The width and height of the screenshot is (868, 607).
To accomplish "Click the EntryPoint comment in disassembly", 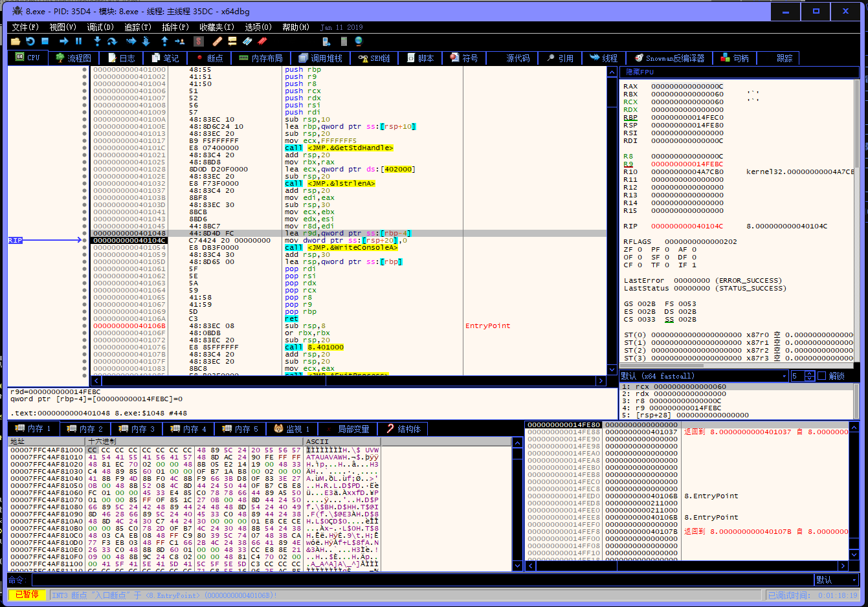I will 487,326.
